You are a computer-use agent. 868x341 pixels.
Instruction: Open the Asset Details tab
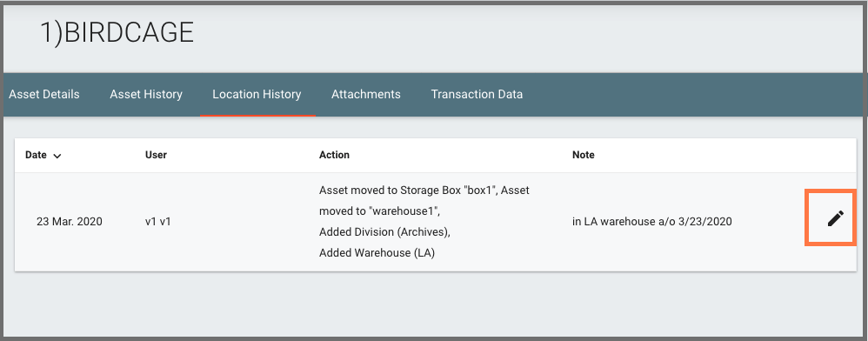pos(44,94)
